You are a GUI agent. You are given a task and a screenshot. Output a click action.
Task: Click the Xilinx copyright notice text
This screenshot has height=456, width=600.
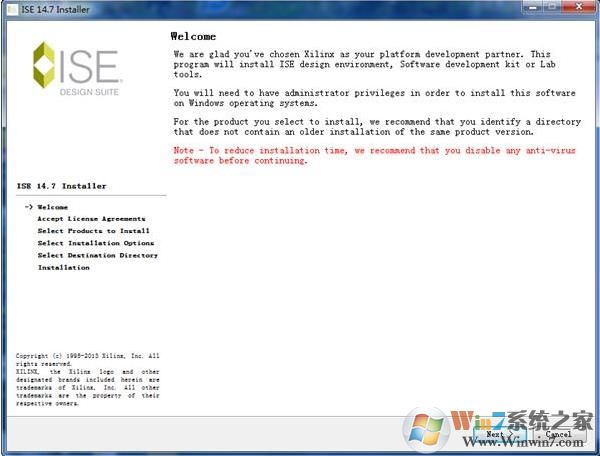(87, 379)
